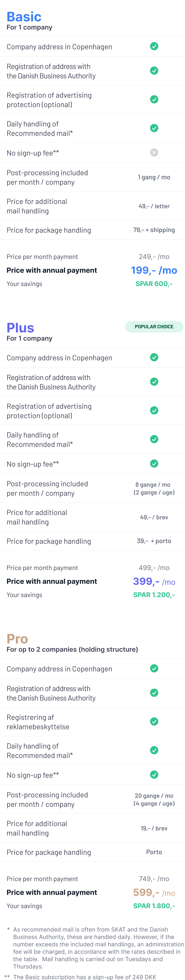Select the Basic plan heading
The height and width of the screenshot is (980, 185).
click(x=24, y=17)
